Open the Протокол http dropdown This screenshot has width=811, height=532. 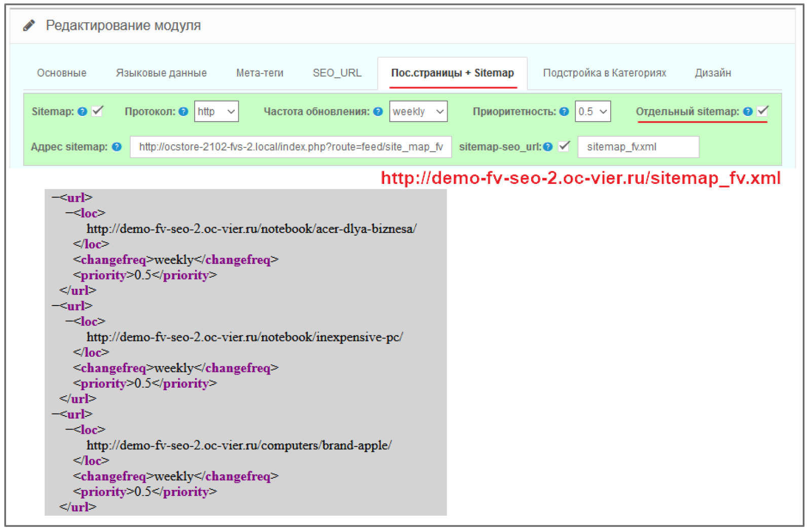[216, 111]
